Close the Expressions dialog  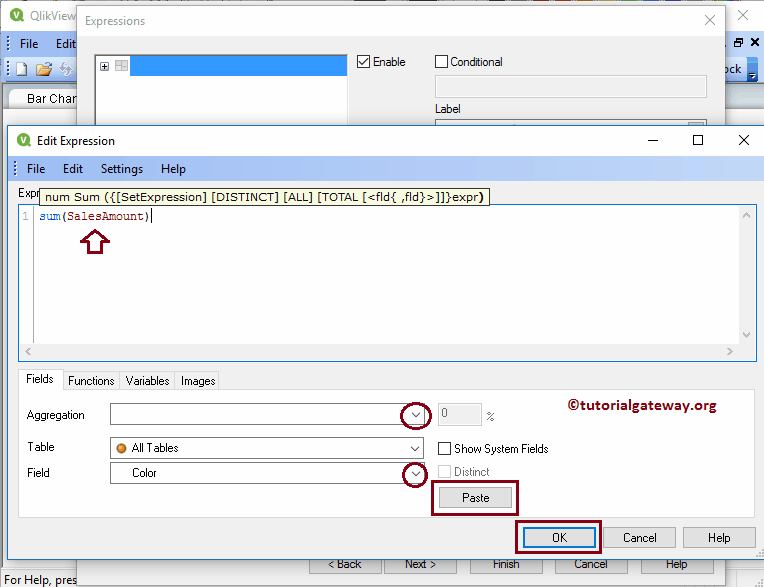click(710, 20)
